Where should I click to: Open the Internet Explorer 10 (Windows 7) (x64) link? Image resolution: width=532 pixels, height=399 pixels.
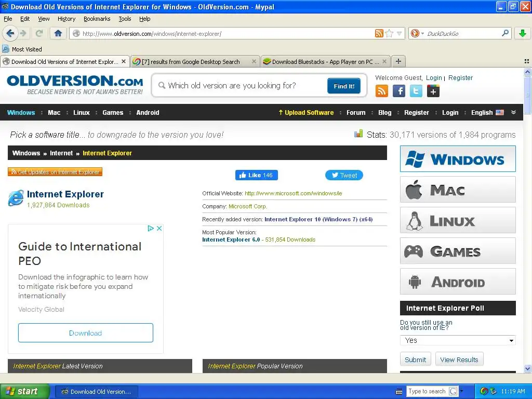pyautogui.click(x=318, y=219)
